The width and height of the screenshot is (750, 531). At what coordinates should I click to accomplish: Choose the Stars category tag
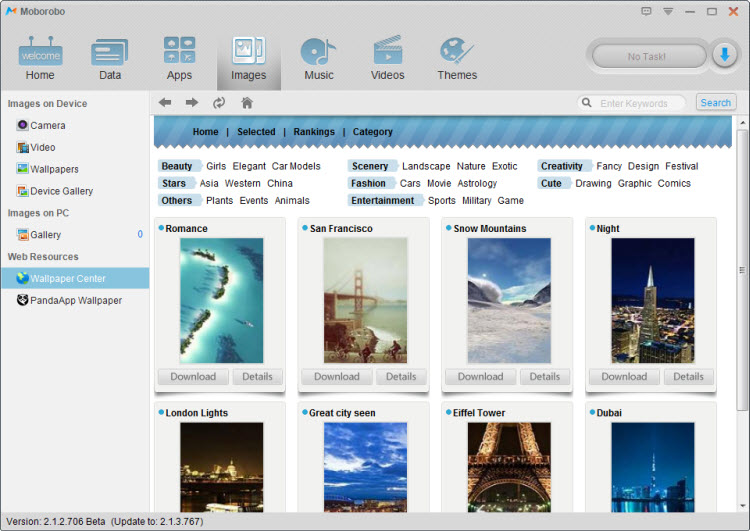(x=175, y=183)
